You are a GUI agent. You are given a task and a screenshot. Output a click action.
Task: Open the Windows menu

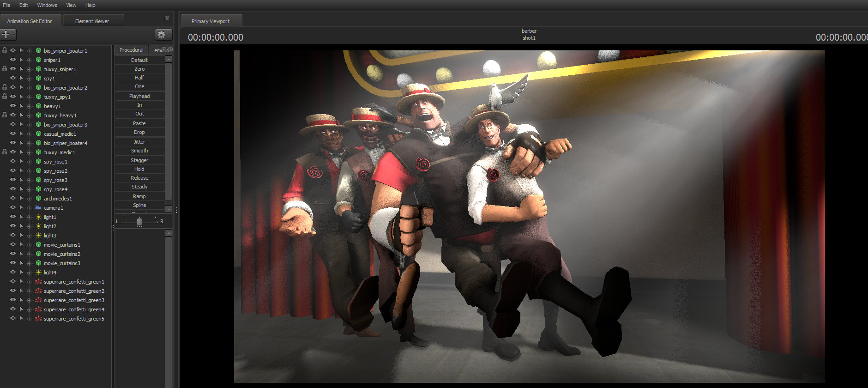[47, 5]
